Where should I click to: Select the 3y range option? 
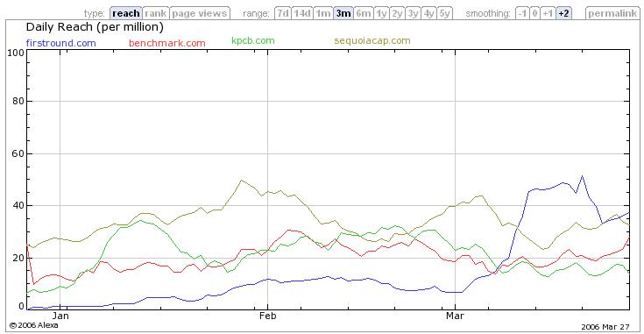click(413, 13)
